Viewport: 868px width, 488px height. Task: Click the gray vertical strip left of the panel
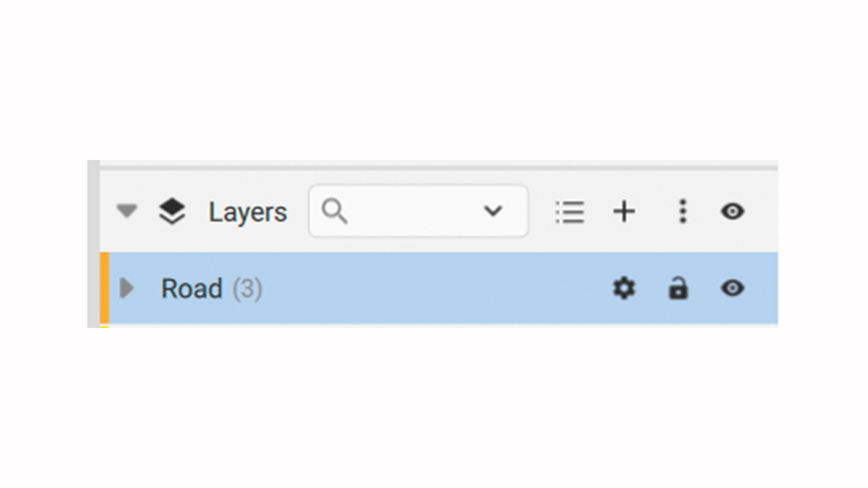(x=93, y=244)
